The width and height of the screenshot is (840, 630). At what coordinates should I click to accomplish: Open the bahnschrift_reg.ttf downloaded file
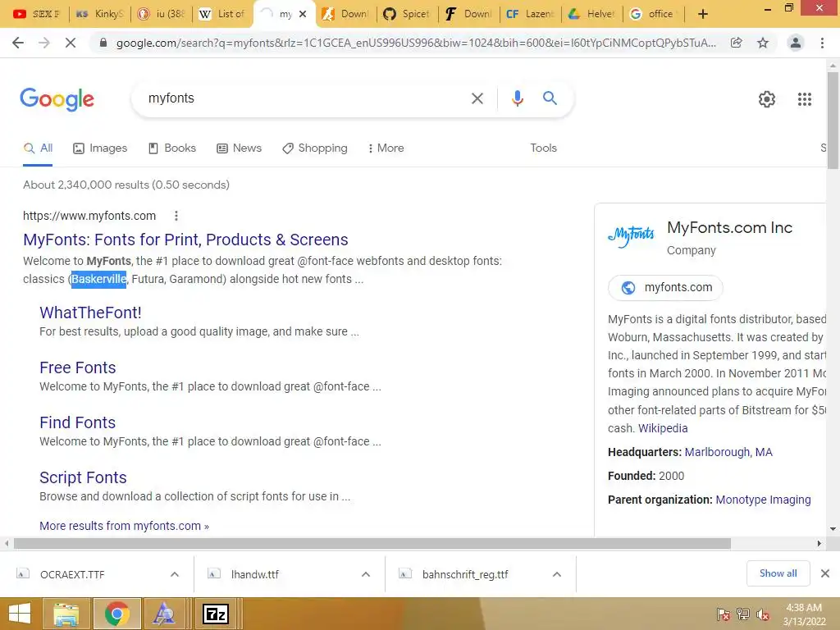(x=465, y=574)
